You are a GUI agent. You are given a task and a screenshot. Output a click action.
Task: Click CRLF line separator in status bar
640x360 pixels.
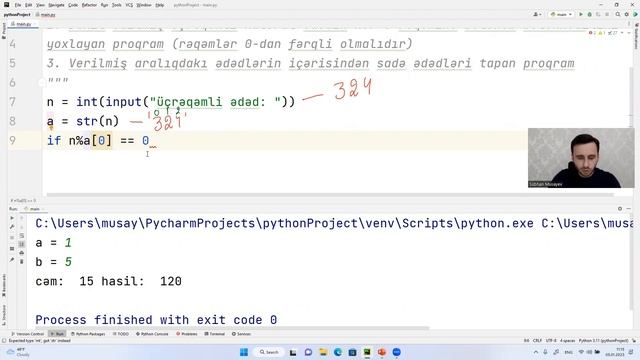[x=537, y=340]
